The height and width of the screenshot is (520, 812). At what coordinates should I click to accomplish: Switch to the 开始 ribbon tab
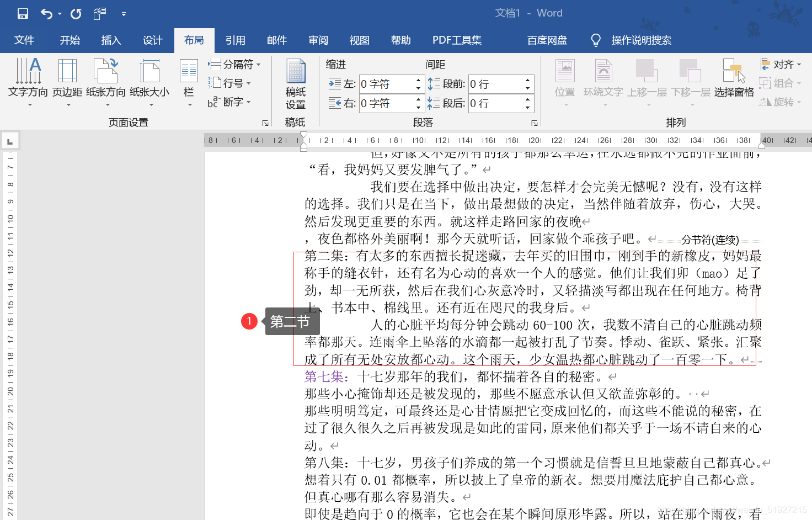[70, 40]
